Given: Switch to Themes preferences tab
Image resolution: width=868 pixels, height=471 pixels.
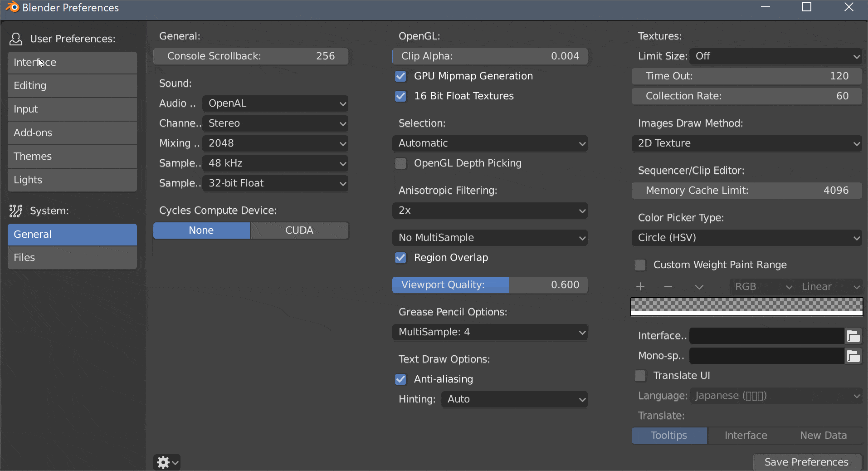Looking at the screenshot, I should [72, 157].
